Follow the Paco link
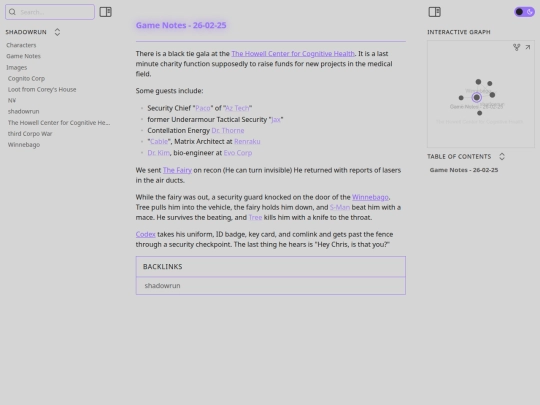 pos(202,108)
